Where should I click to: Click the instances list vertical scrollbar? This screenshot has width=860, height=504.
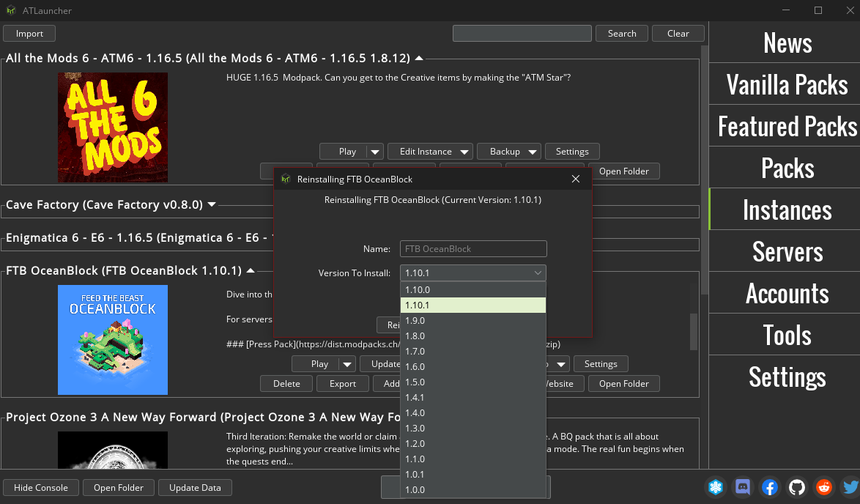(705, 170)
